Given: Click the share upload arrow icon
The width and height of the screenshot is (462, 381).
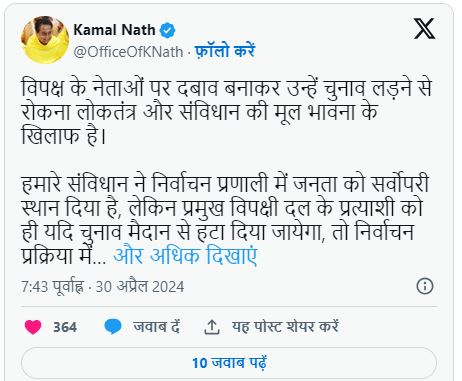Looking at the screenshot, I should pos(212,327).
